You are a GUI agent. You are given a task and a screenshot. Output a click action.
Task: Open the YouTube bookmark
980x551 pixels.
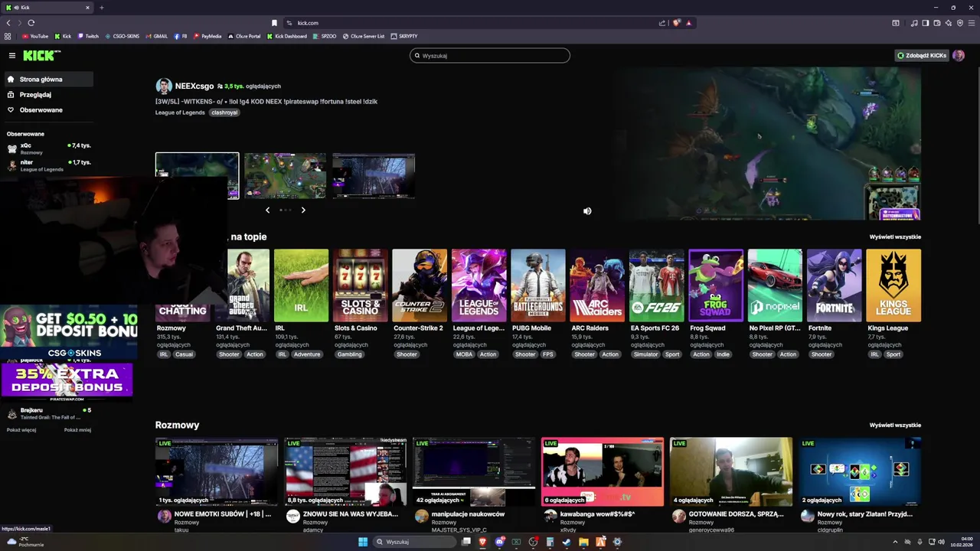(x=35, y=36)
